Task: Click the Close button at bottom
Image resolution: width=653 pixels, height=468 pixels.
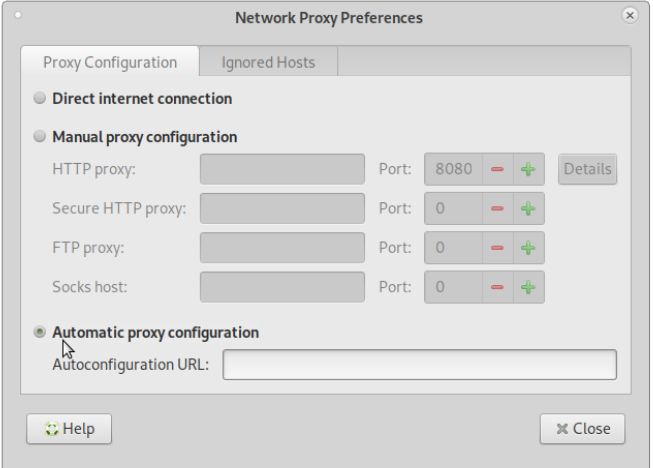Action: point(583,428)
